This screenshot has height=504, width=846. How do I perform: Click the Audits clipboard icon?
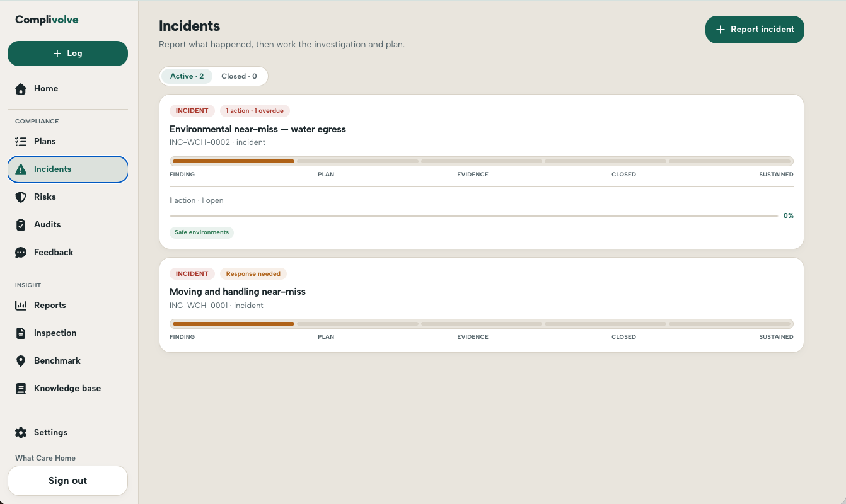[21, 225]
